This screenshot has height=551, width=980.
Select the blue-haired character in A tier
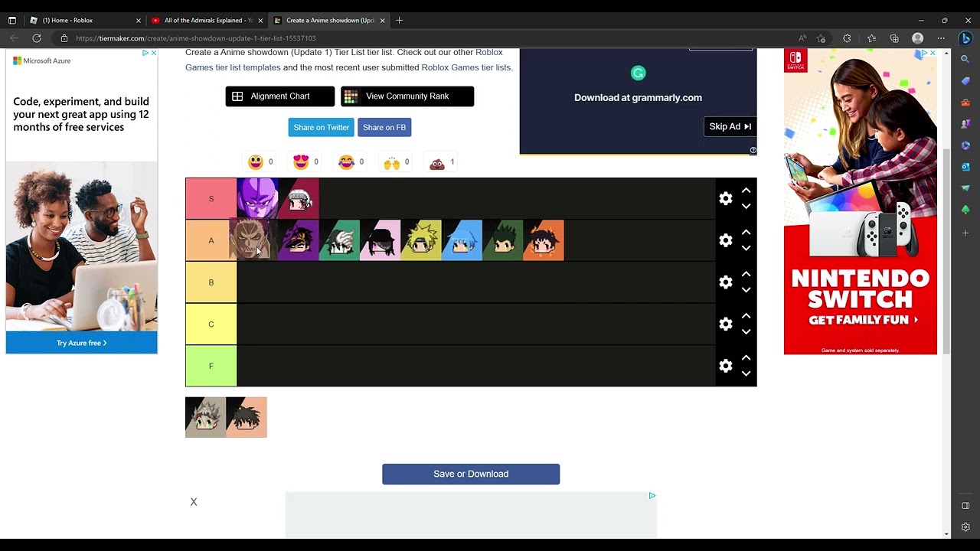pos(462,240)
